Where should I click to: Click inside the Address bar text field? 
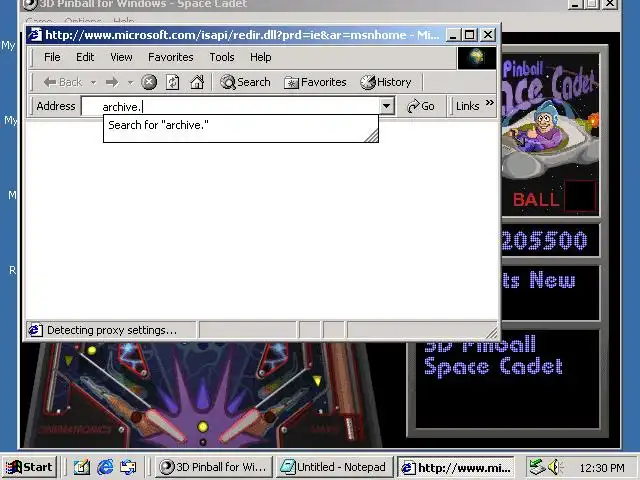tap(231, 107)
